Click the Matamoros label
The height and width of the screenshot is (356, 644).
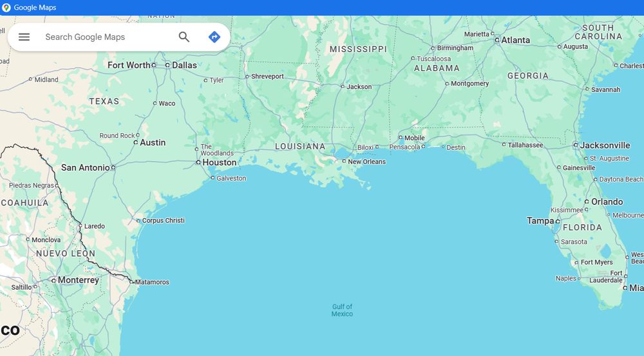(x=152, y=282)
